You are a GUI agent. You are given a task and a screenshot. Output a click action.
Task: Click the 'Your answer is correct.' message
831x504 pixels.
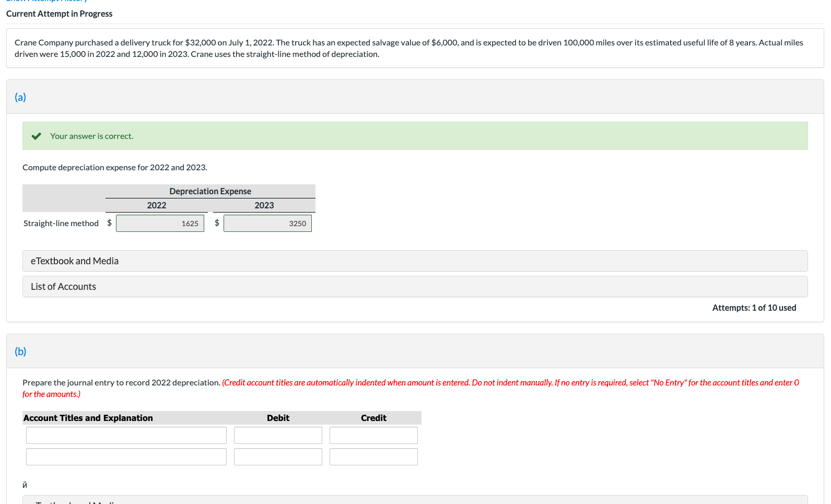click(x=91, y=136)
